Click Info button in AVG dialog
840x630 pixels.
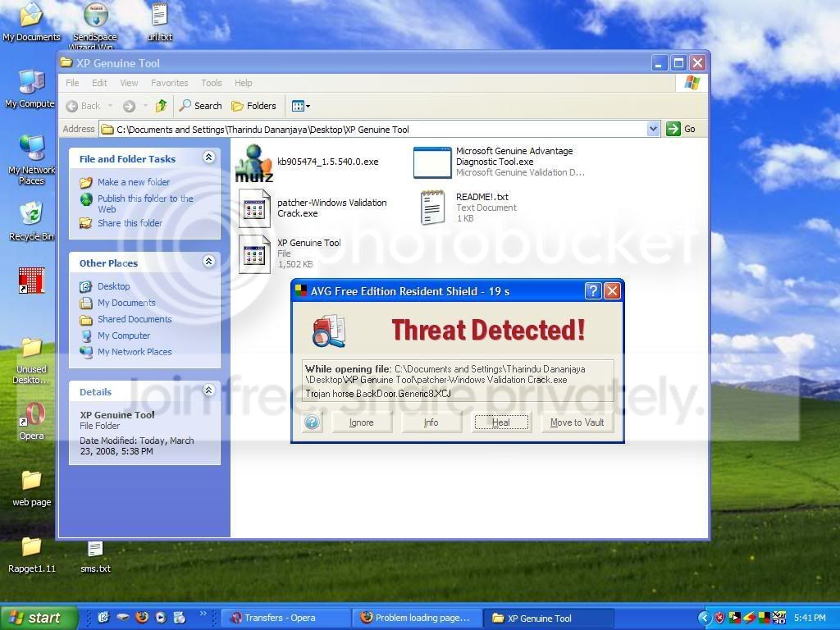(x=431, y=422)
